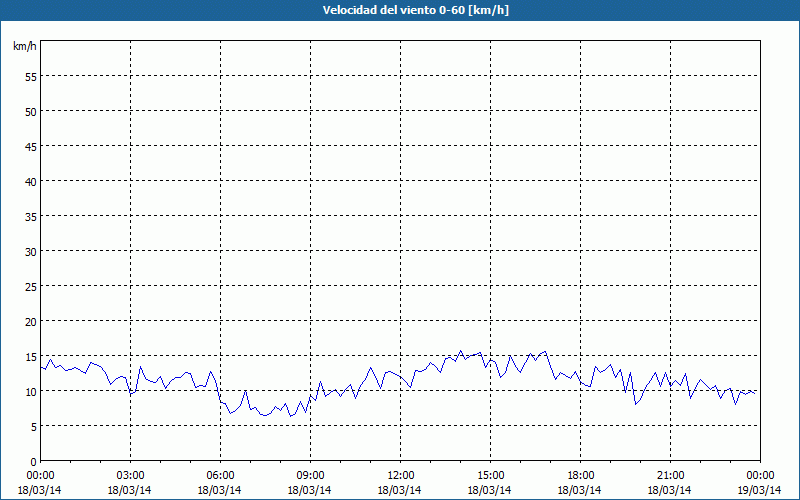This screenshot has height=500, width=800.
Task: Click the chart title 'Velocidad del viento 0-60 [km/h]'
Action: [x=415, y=10]
